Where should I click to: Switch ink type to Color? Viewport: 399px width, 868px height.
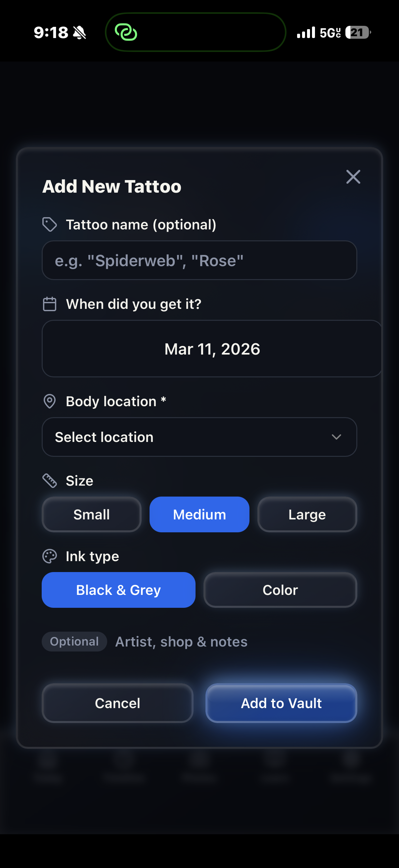280,590
